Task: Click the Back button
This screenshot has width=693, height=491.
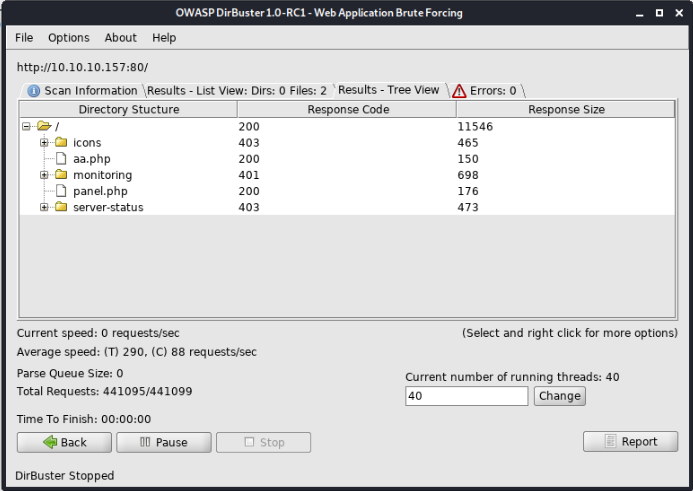Action: tap(65, 442)
